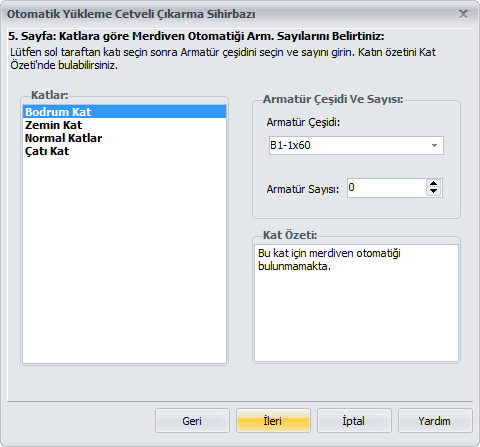Open the Armatür Çeşidi dropdown arrow
480x447 pixels.
pyautogui.click(x=434, y=145)
